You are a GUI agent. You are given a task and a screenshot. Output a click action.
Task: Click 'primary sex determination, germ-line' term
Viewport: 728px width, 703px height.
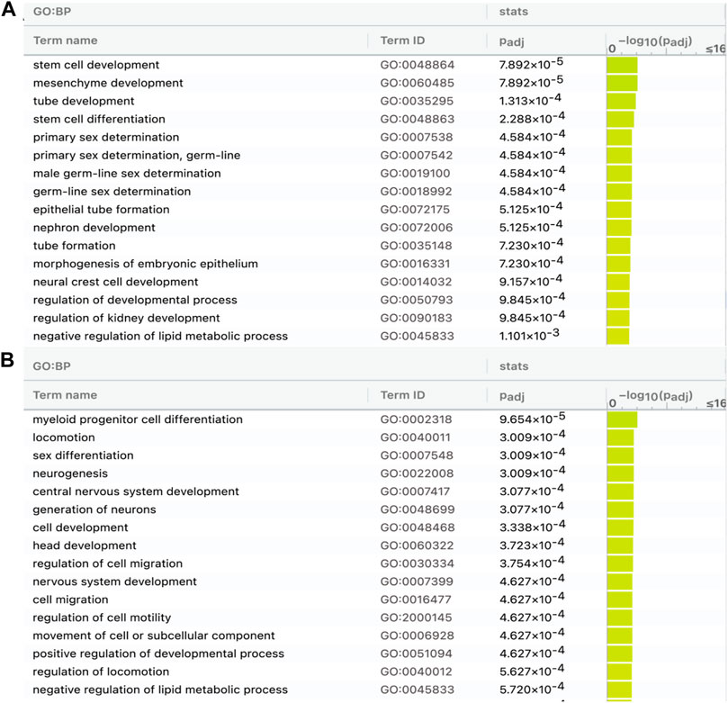tap(137, 156)
